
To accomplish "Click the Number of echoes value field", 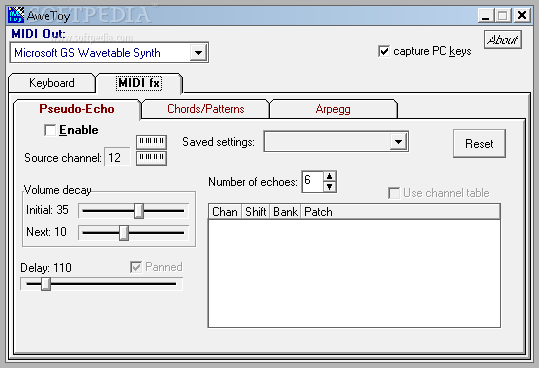I will [x=312, y=181].
